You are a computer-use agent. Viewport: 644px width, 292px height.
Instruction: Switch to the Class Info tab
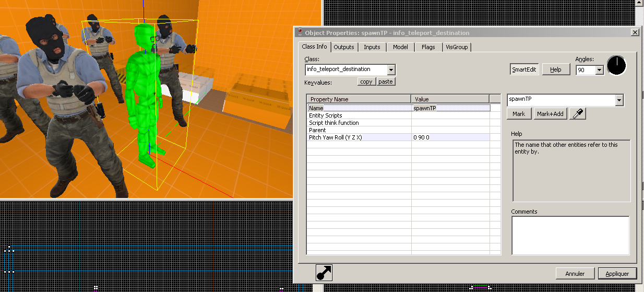tap(314, 46)
